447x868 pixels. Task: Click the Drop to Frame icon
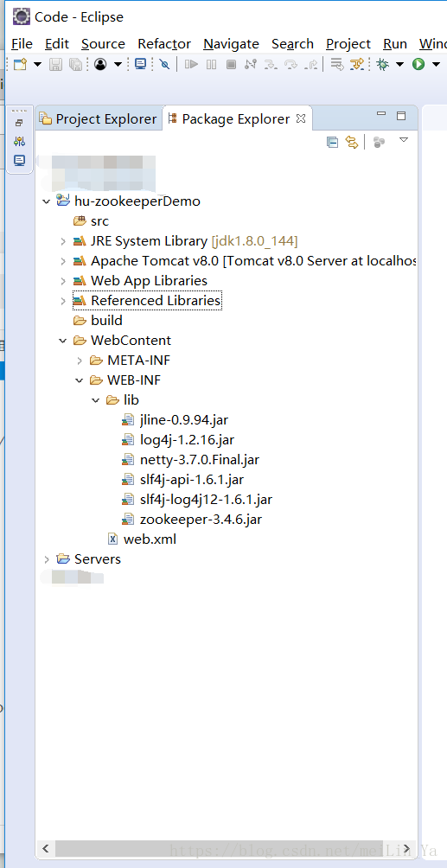[336, 64]
